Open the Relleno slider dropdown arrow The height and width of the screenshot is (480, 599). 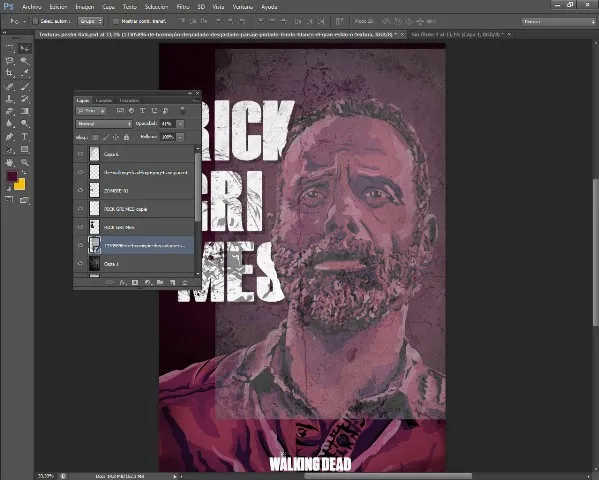coord(180,137)
